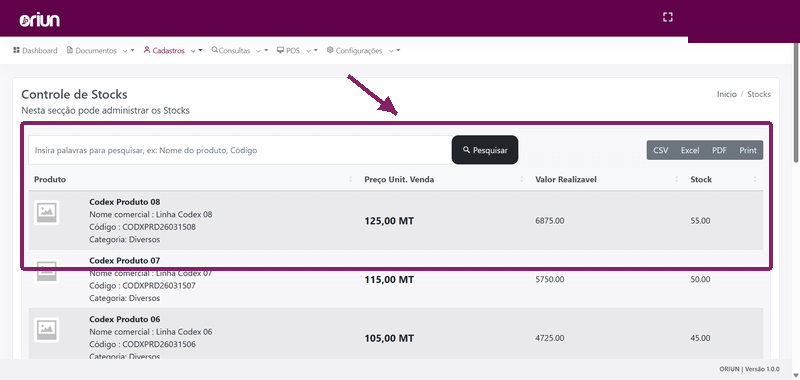800x380 pixels.
Task: Click stock quantity 55.00
Action: pyautogui.click(x=700, y=221)
